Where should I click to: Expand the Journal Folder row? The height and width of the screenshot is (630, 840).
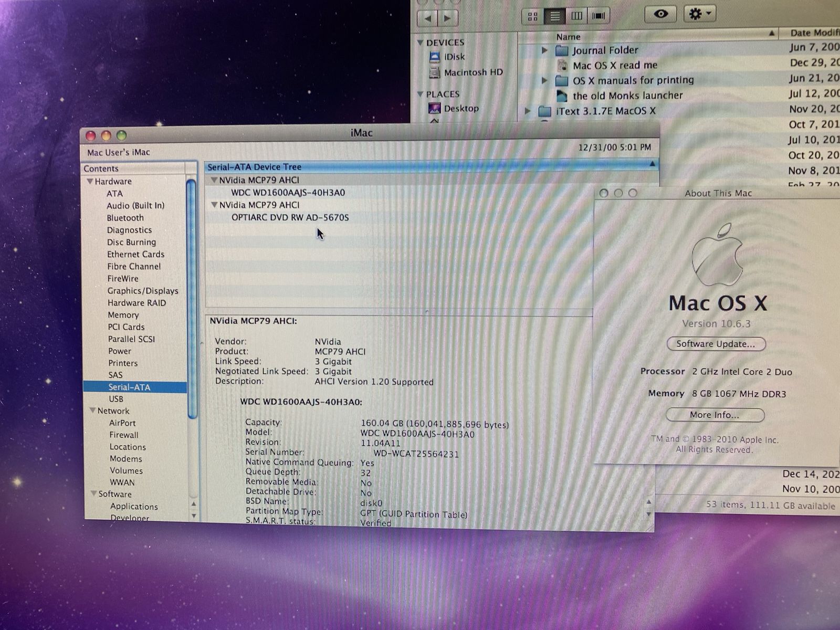tap(544, 50)
